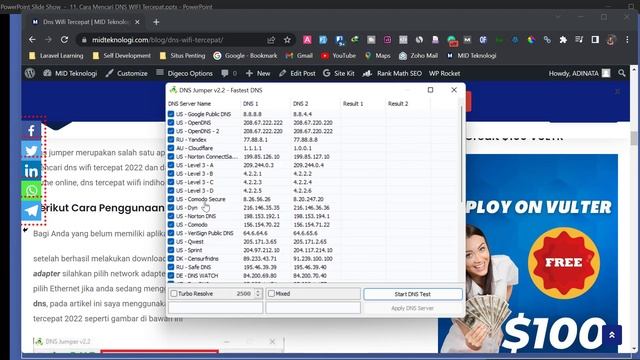Open MID Teknologi bookmark in bookmarks bar
This screenshot has width=640, height=360.
point(471,56)
